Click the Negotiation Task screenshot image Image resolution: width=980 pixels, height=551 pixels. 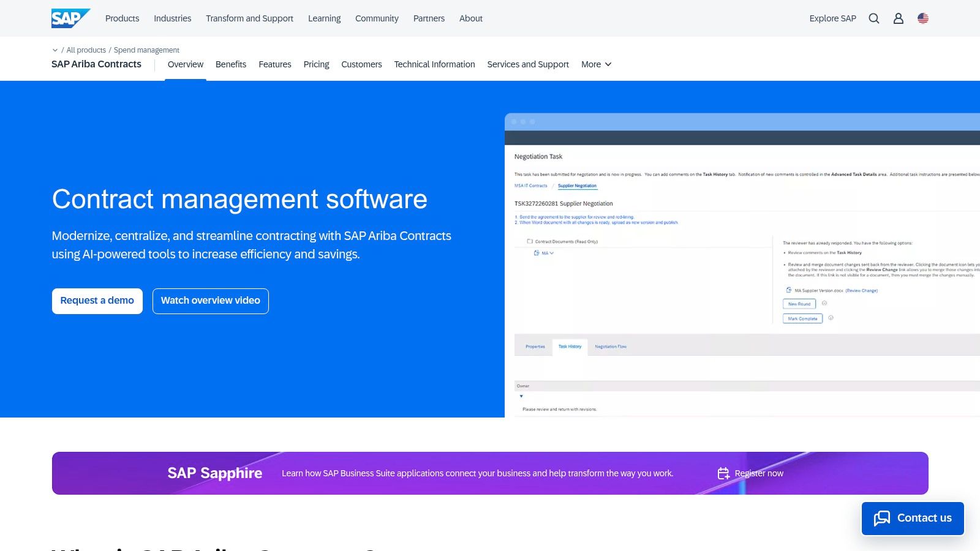tap(742, 265)
